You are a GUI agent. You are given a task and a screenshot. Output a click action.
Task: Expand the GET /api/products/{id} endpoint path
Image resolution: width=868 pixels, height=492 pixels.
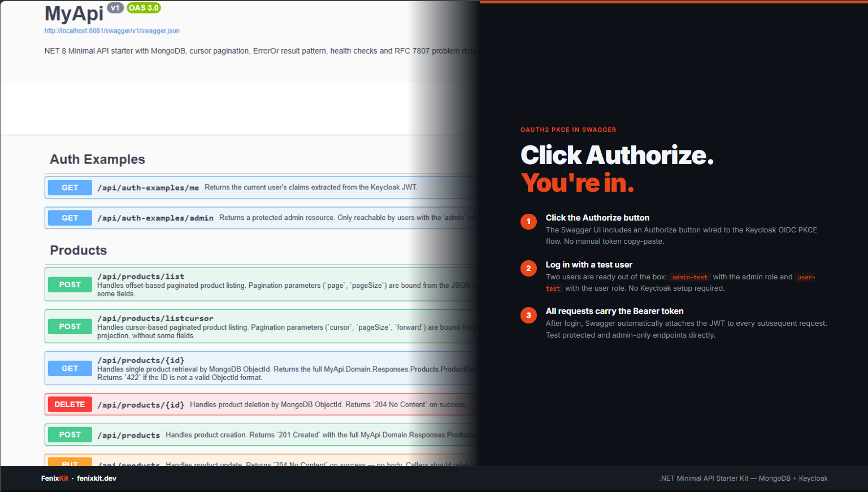coord(141,360)
